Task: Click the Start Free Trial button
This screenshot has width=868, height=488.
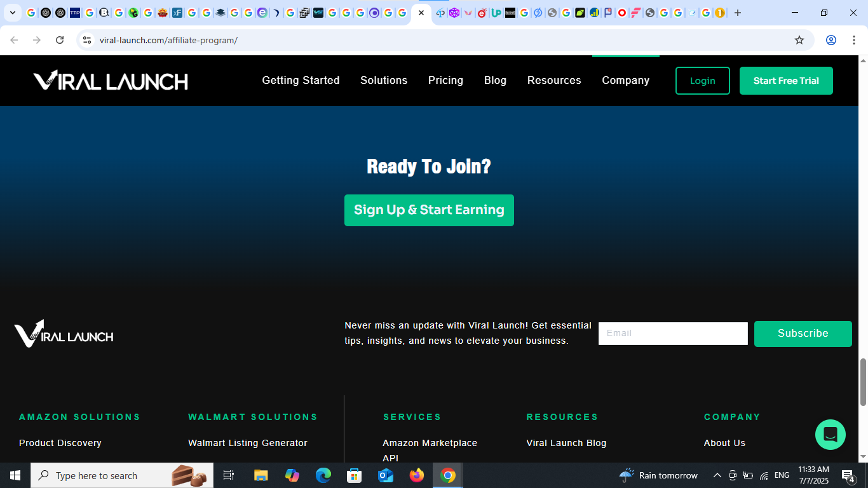Action: (786, 81)
